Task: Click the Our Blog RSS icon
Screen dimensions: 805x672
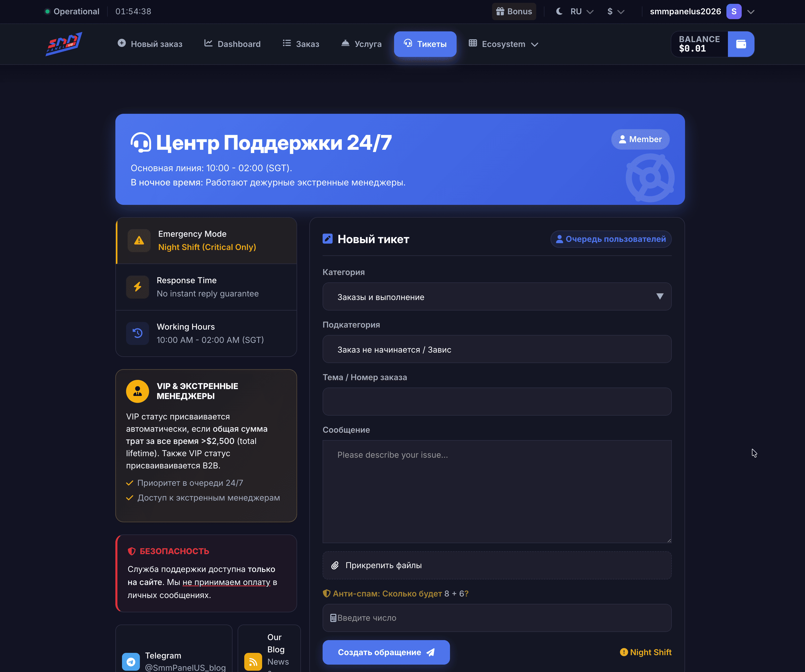Action: click(x=253, y=661)
